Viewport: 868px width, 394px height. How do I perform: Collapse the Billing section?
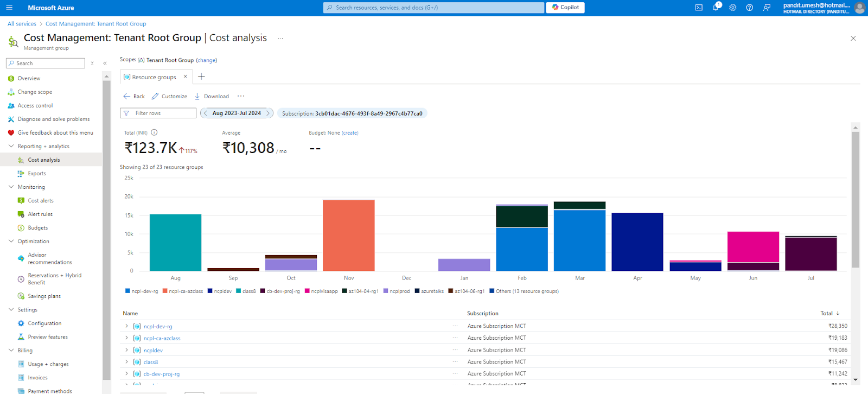click(x=11, y=351)
